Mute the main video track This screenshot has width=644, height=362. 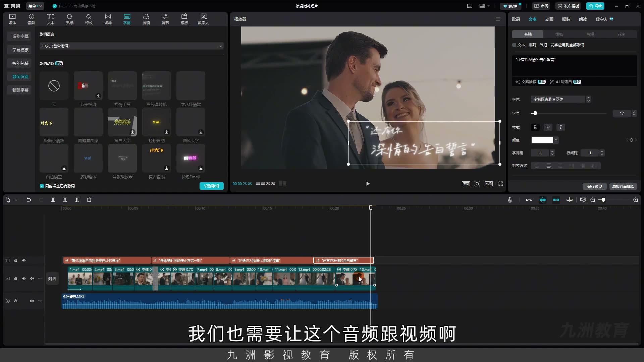tap(32, 279)
